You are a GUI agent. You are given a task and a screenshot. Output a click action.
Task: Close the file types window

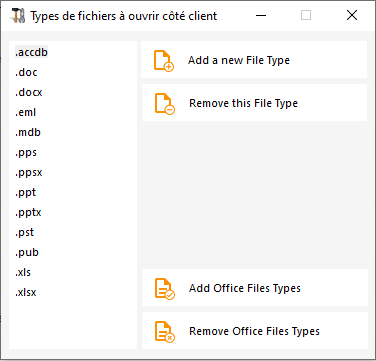point(352,15)
